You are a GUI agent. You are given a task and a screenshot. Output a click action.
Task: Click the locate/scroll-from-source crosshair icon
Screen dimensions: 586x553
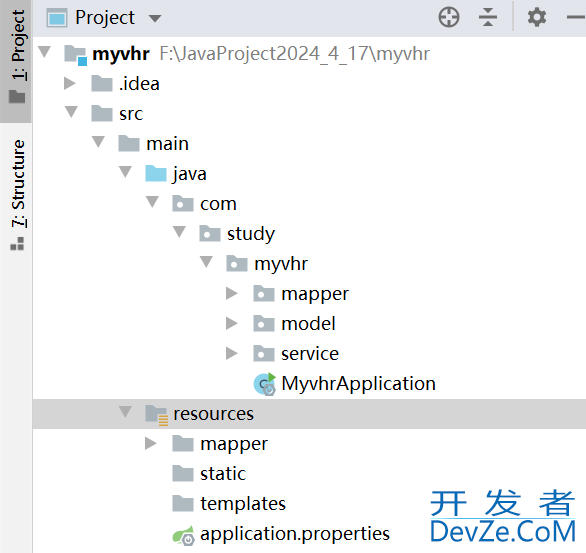pyautogui.click(x=448, y=18)
